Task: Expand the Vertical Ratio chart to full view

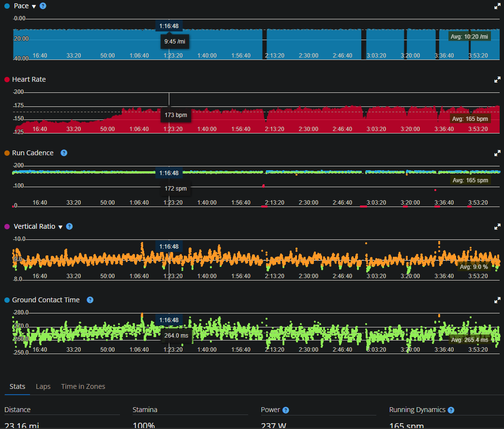Action: [497, 226]
